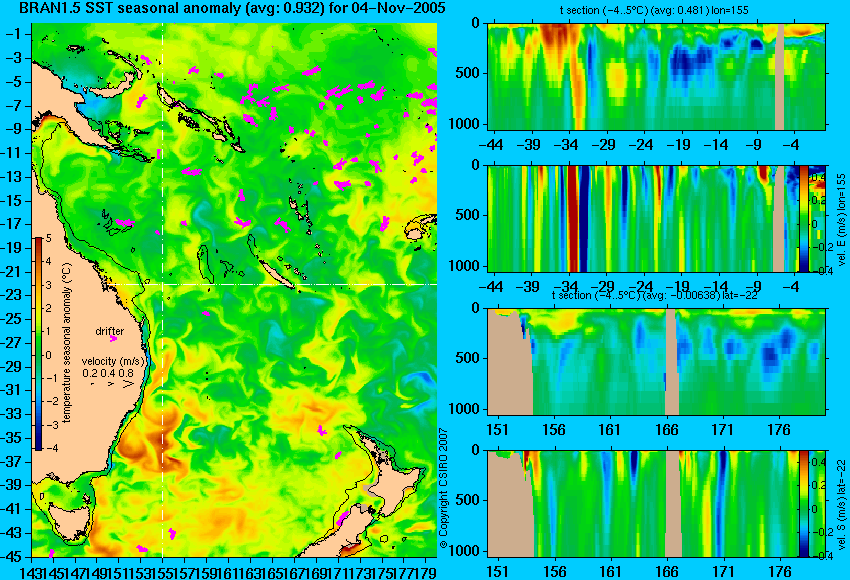850x580 pixels.
Task: Open the temperature section plot at lon=155
Action: pos(656,76)
